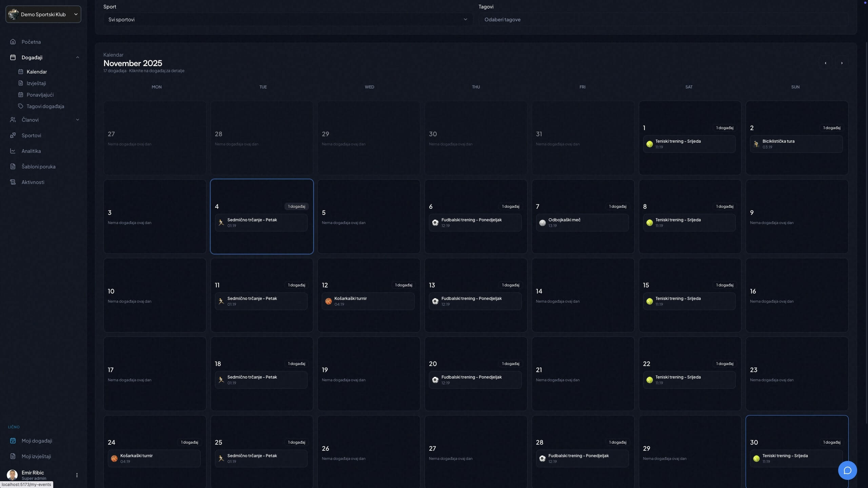Screen dimensions: 868x488
Task: Collapse the Događaji menu section
Action: 77,57
